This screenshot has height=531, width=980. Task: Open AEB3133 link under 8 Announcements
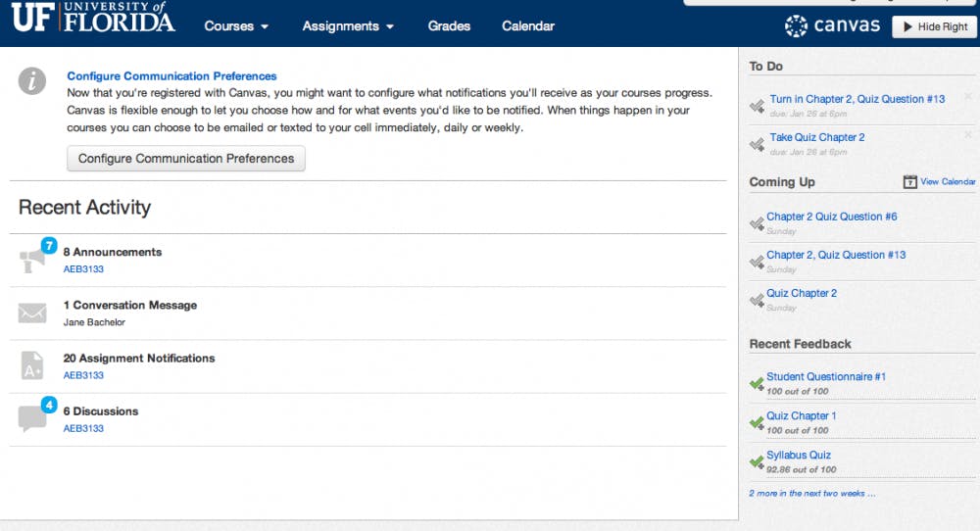83,269
